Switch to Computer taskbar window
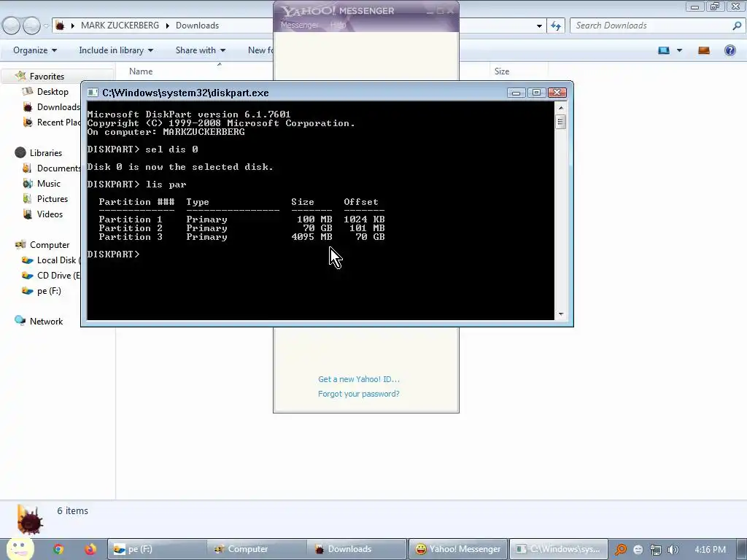 point(256,549)
